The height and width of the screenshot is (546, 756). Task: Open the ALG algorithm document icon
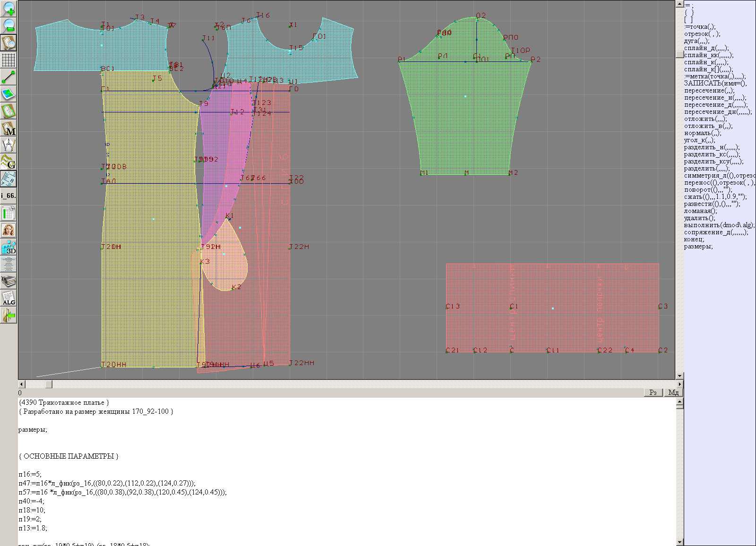click(x=9, y=298)
